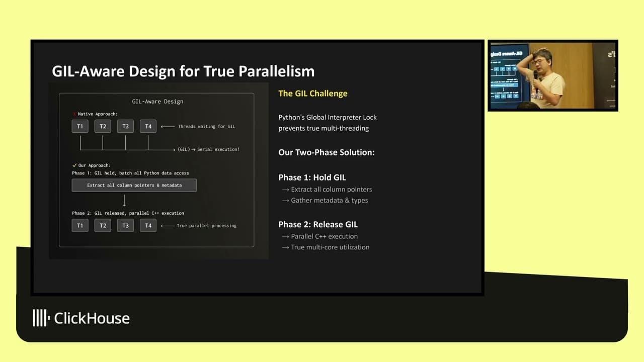Click the arrow pointing to Native Approach T4

(x=167, y=127)
